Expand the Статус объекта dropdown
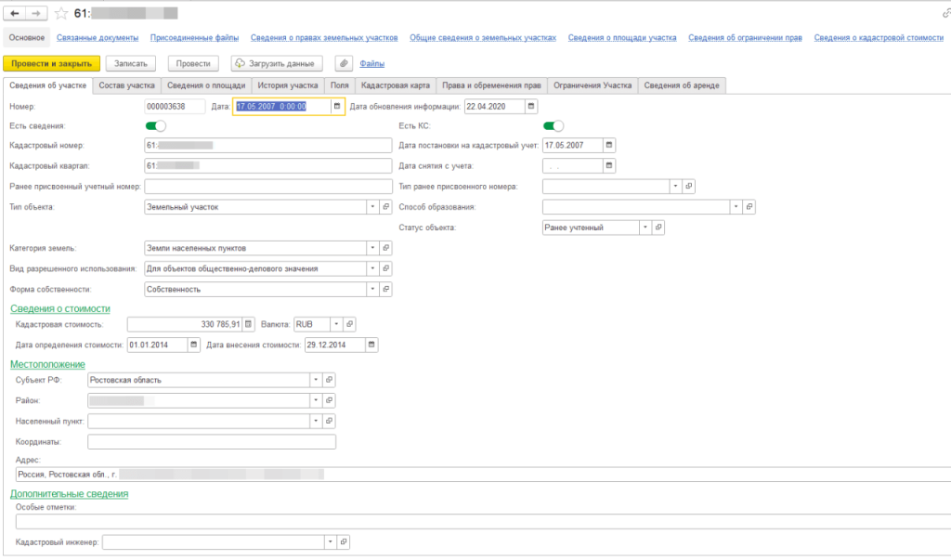Screen dimensions: 951x560 (644, 228)
